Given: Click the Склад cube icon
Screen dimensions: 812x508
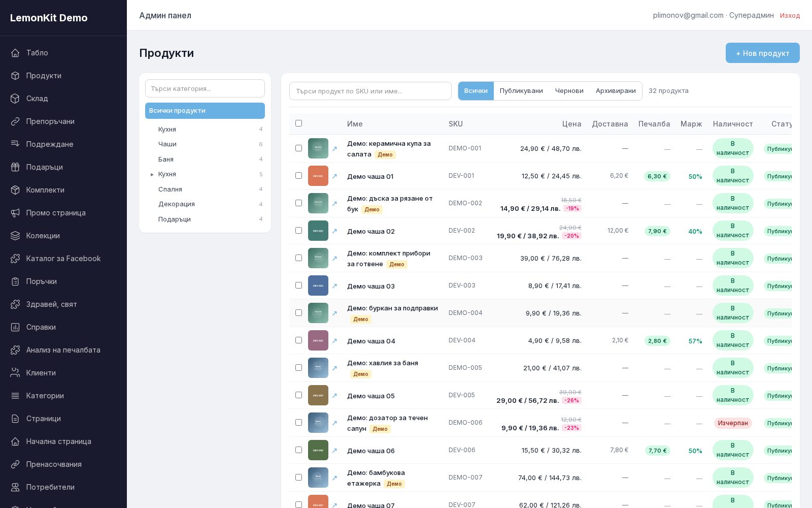Looking at the screenshot, I should pos(15,99).
